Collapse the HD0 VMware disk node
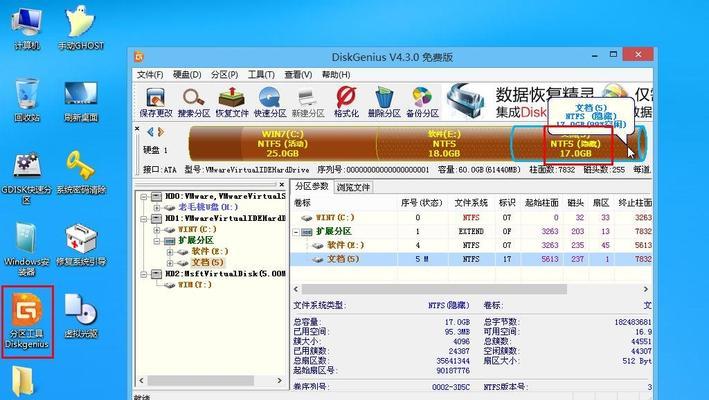Image resolution: width=709 pixels, height=400 pixels. pos(144,197)
